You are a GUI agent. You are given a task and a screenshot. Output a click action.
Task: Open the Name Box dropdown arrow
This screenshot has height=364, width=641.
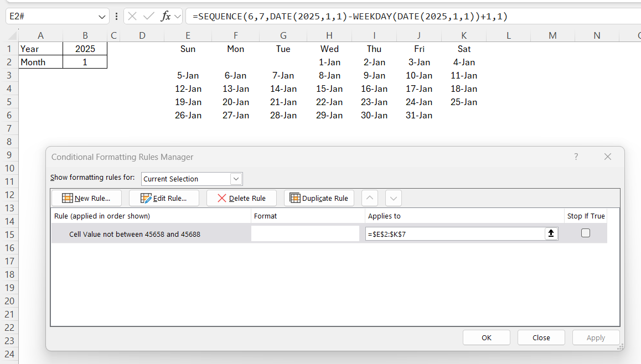102,17
